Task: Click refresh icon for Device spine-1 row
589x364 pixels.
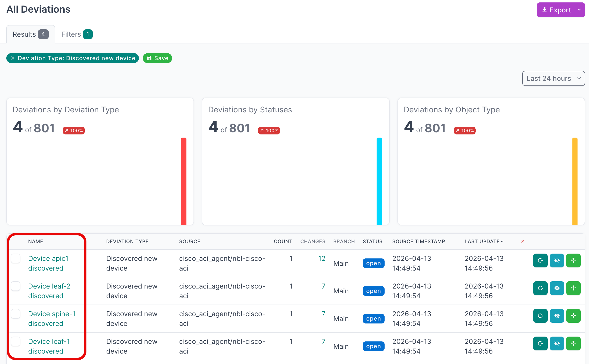Action: tap(540, 316)
